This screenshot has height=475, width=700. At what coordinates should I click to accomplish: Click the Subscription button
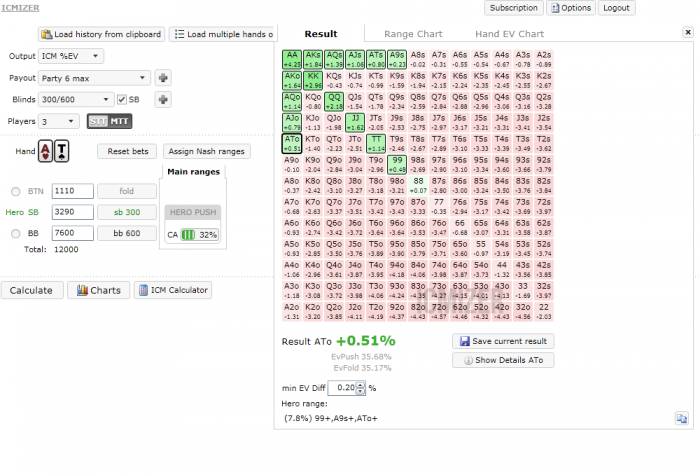click(513, 8)
